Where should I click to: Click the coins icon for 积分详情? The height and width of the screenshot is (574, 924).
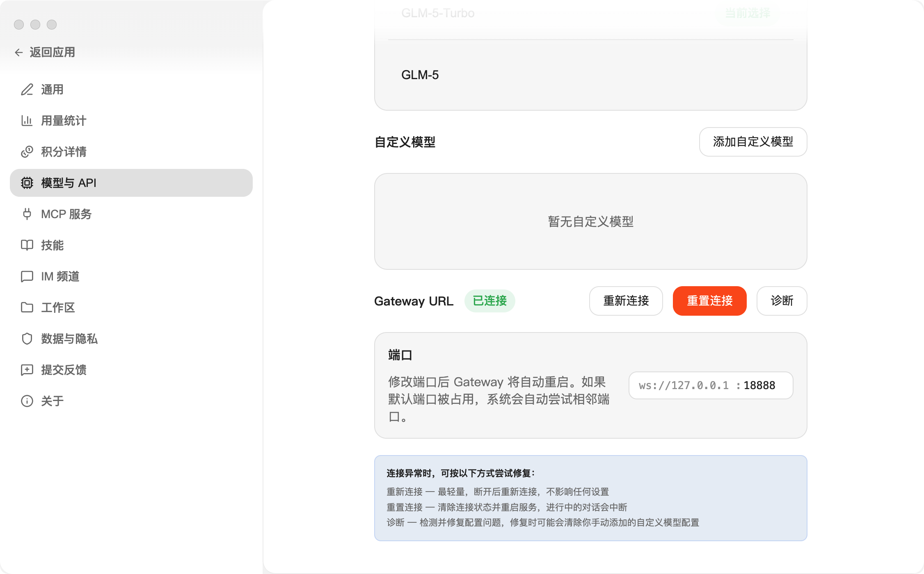click(27, 152)
